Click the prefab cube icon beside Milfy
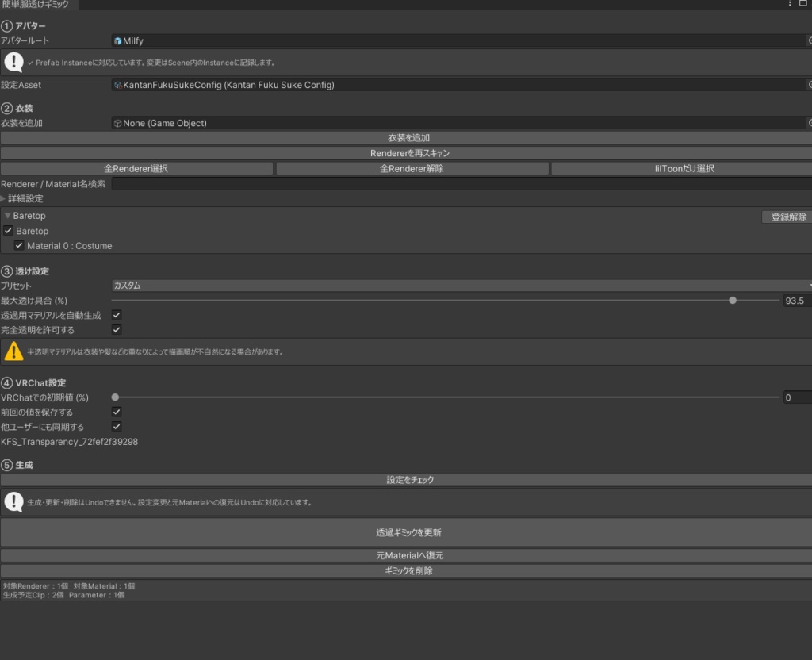 117,41
